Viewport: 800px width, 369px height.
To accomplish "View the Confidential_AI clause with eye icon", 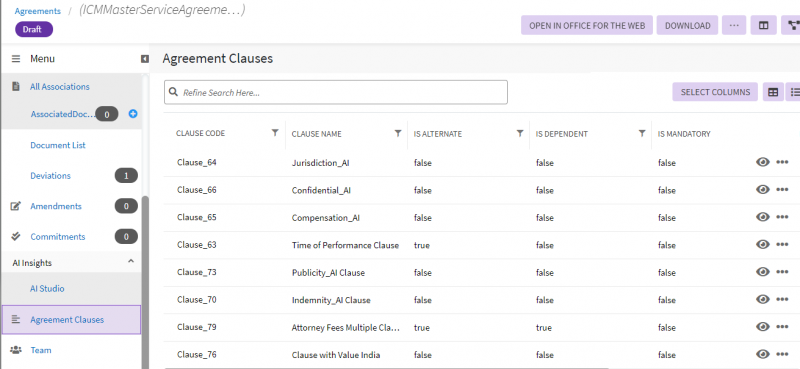I will (x=763, y=190).
